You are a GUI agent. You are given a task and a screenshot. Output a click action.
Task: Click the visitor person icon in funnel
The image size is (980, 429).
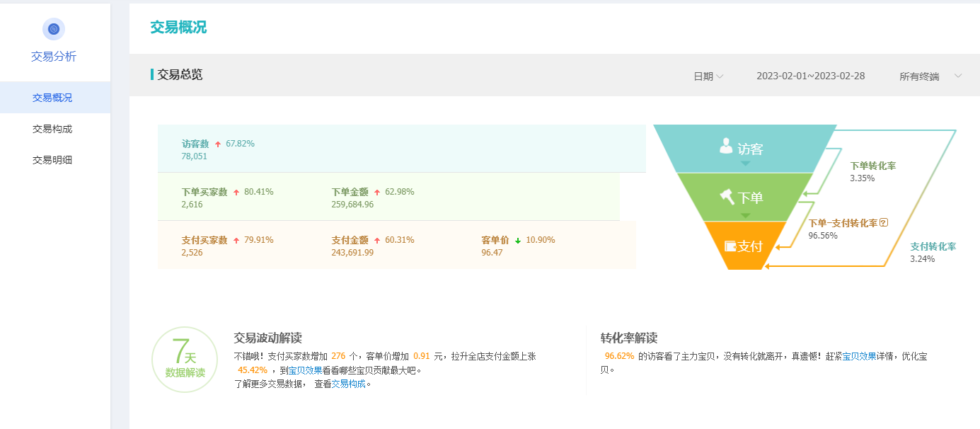(x=726, y=147)
